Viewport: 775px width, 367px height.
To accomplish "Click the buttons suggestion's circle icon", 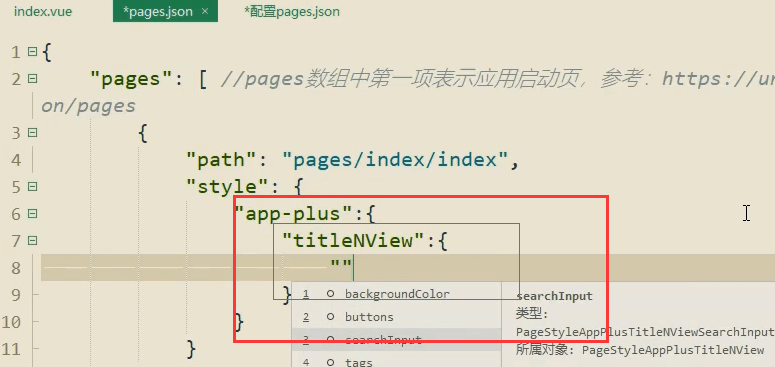I will tap(330, 317).
